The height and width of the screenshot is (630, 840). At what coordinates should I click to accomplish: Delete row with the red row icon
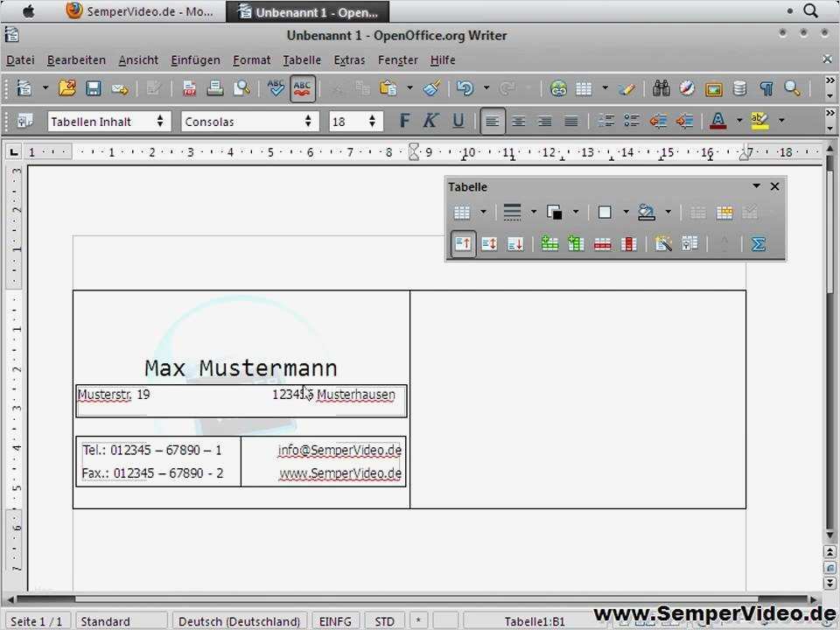point(603,244)
